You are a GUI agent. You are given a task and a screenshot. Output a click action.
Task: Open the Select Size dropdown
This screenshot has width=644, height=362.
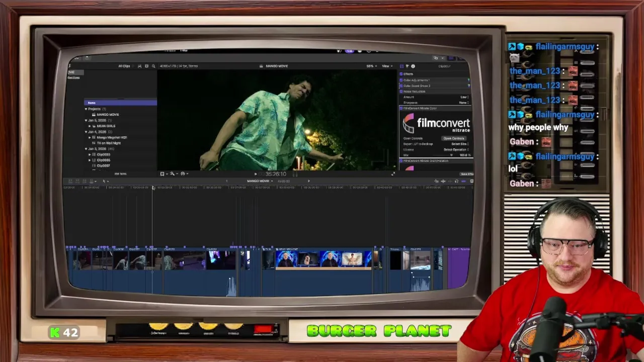pyautogui.click(x=460, y=144)
